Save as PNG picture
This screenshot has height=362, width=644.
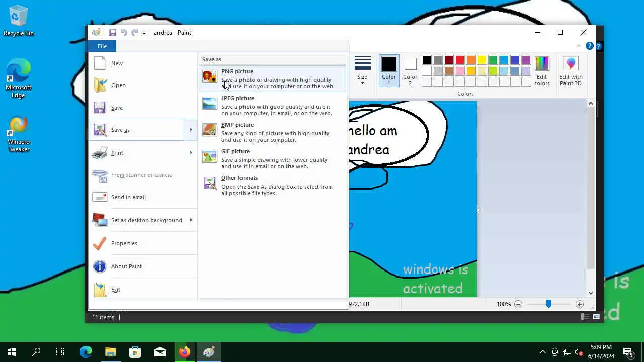point(273,79)
